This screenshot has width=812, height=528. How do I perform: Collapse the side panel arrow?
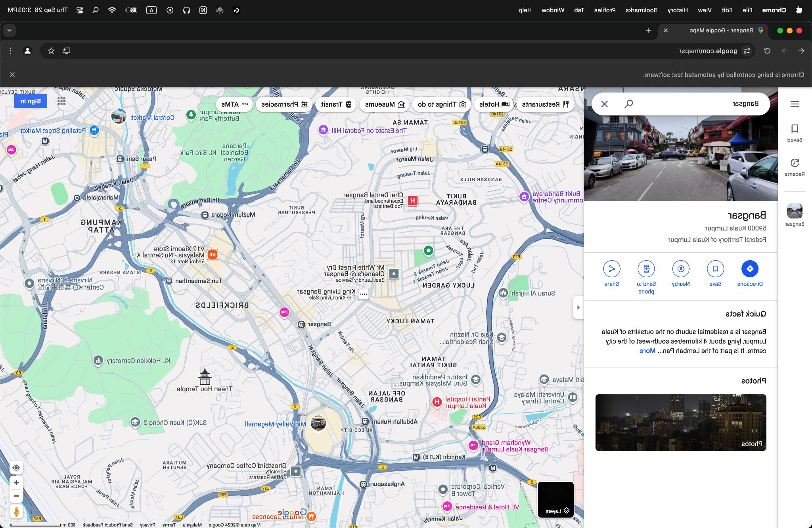[x=578, y=307]
